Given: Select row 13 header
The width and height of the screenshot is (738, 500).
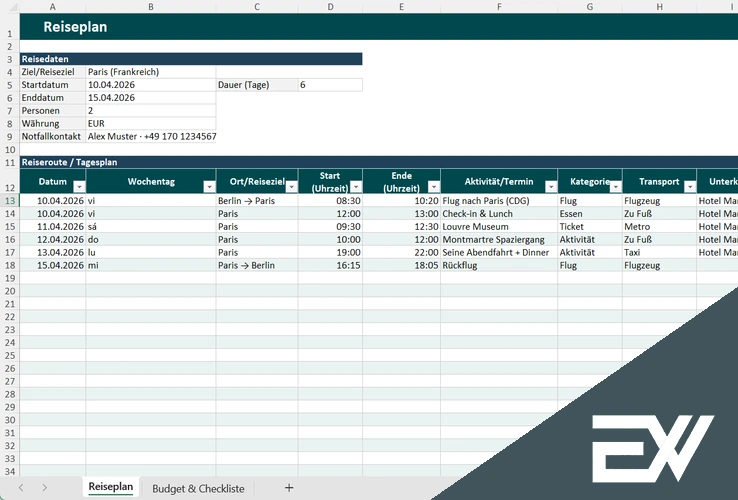Looking at the screenshot, I should [9, 201].
